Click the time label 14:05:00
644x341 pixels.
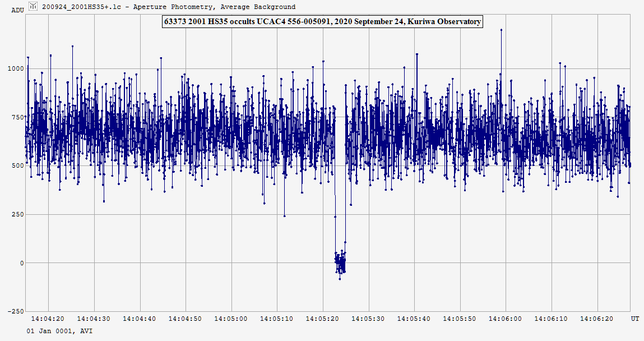coord(231,319)
